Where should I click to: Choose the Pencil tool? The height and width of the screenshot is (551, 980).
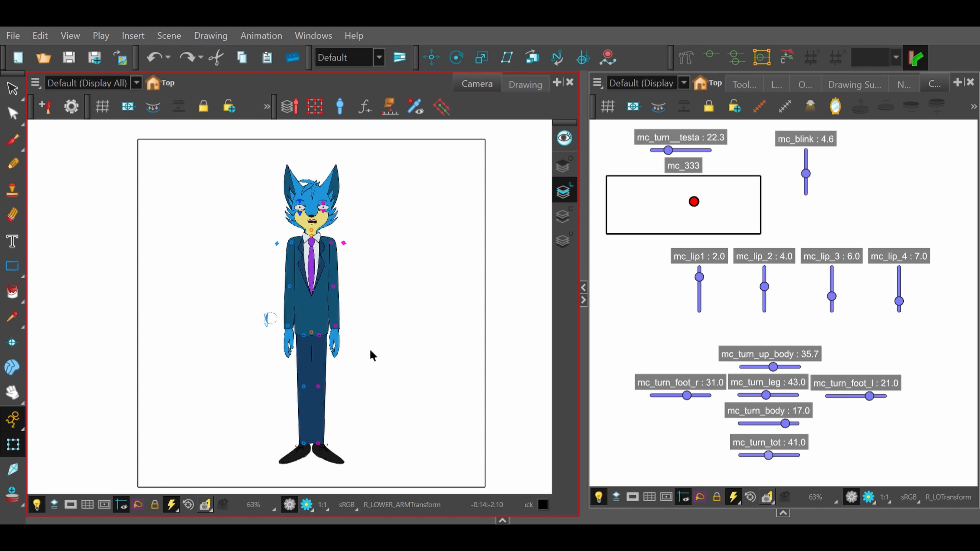(x=13, y=164)
